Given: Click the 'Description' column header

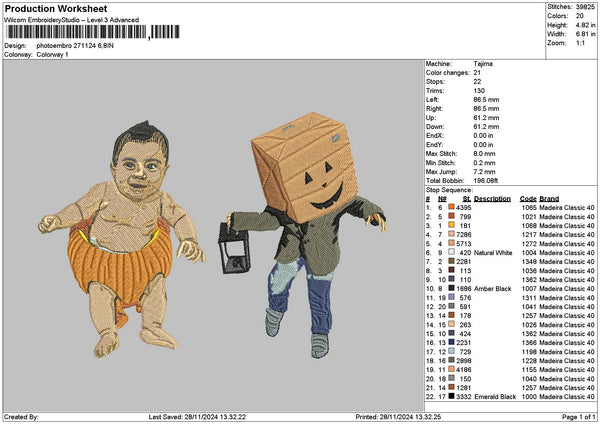Looking at the screenshot, I should point(492,199).
